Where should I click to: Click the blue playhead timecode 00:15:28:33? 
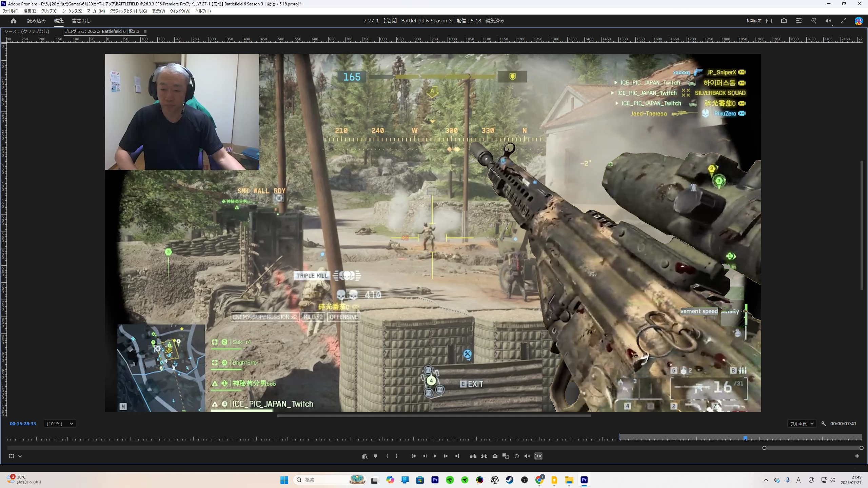(23, 424)
